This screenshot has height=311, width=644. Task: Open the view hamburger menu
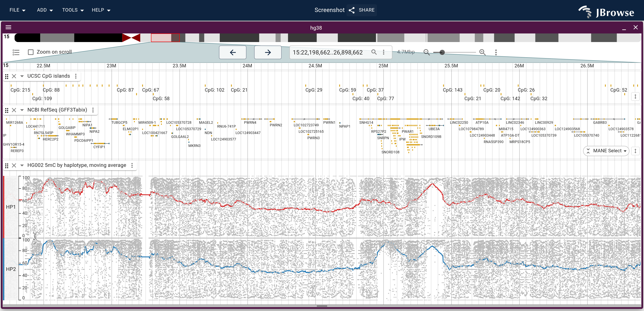[9, 27]
